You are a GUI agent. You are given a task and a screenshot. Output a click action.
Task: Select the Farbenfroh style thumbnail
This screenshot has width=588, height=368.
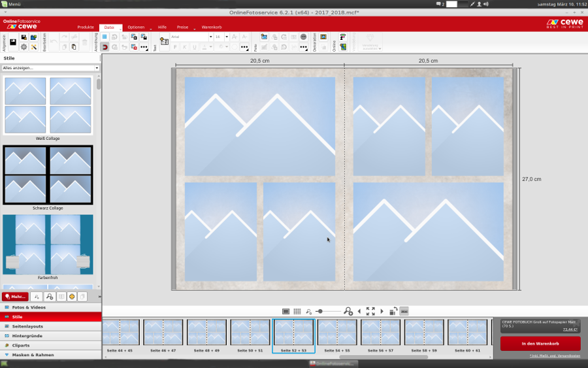tap(48, 244)
